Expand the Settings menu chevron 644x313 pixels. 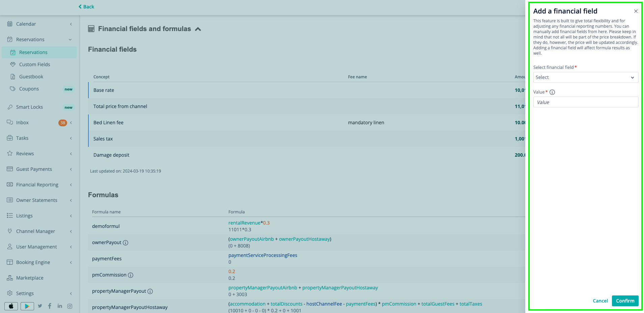coord(71,293)
